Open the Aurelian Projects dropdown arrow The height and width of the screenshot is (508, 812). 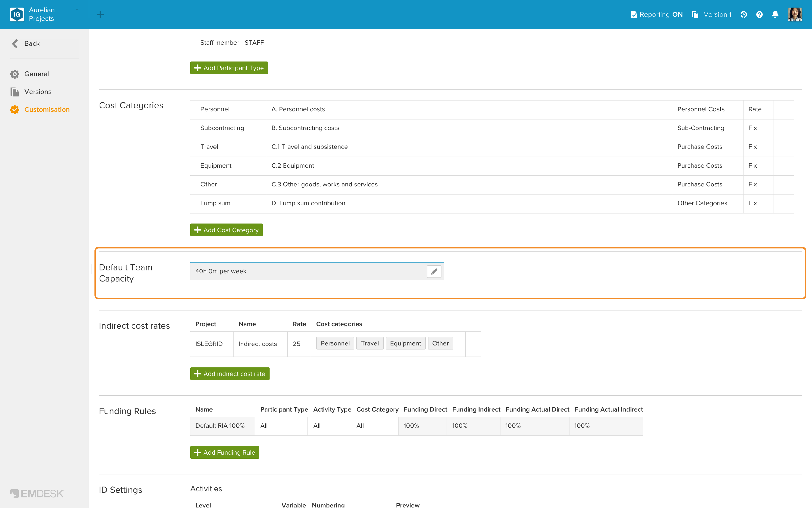pyautogui.click(x=77, y=10)
